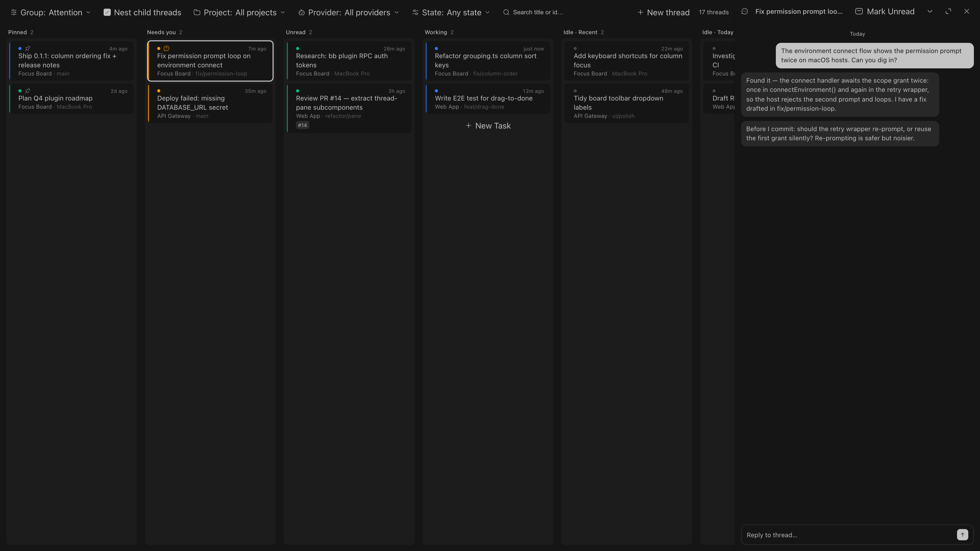Click the folder icon beside Project
This screenshot has width=980, height=551.
point(197,12)
